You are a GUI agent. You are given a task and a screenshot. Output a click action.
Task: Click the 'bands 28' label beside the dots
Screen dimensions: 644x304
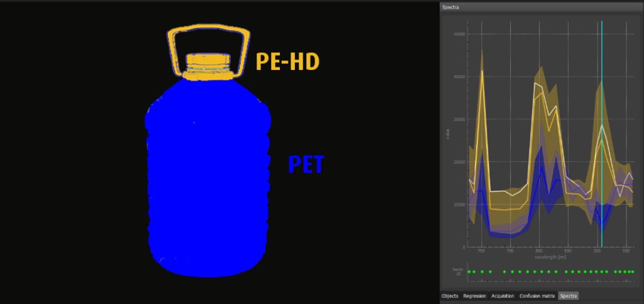coord(457,271)
